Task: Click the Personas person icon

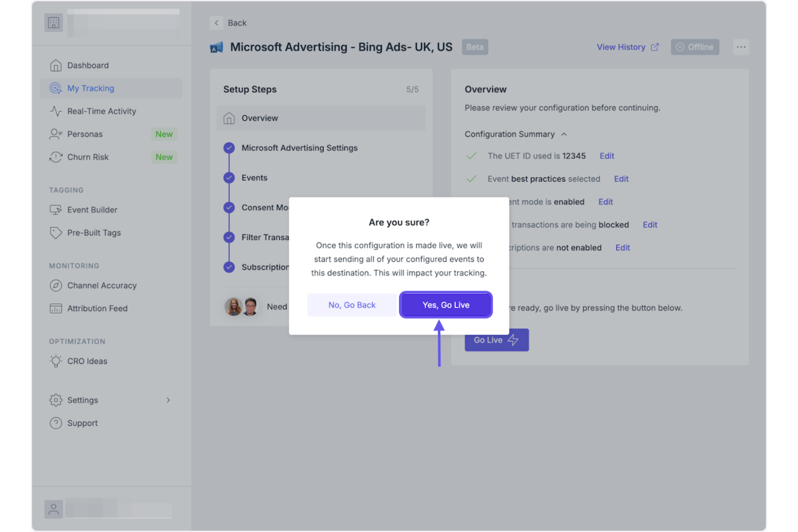Action: (56, 134)
